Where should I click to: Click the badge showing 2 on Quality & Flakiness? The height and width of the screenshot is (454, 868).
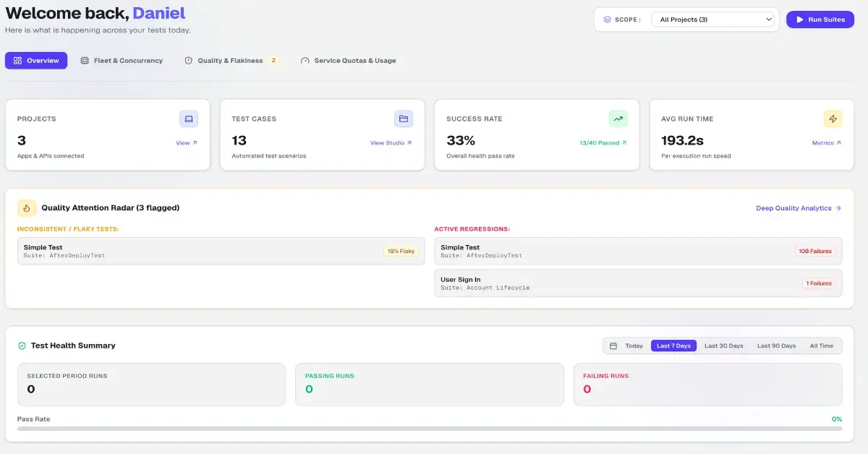click(273, 61)
